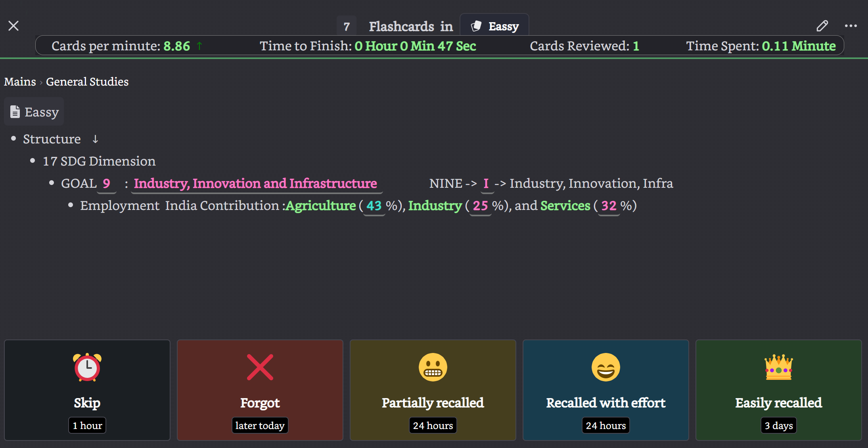
Task: Click the green upward arrow beside 8.86
Action: 200,46
